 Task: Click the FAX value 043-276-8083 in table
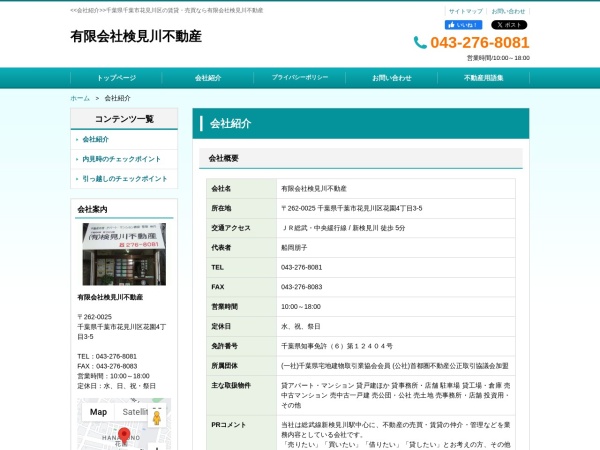coord(302,287)
